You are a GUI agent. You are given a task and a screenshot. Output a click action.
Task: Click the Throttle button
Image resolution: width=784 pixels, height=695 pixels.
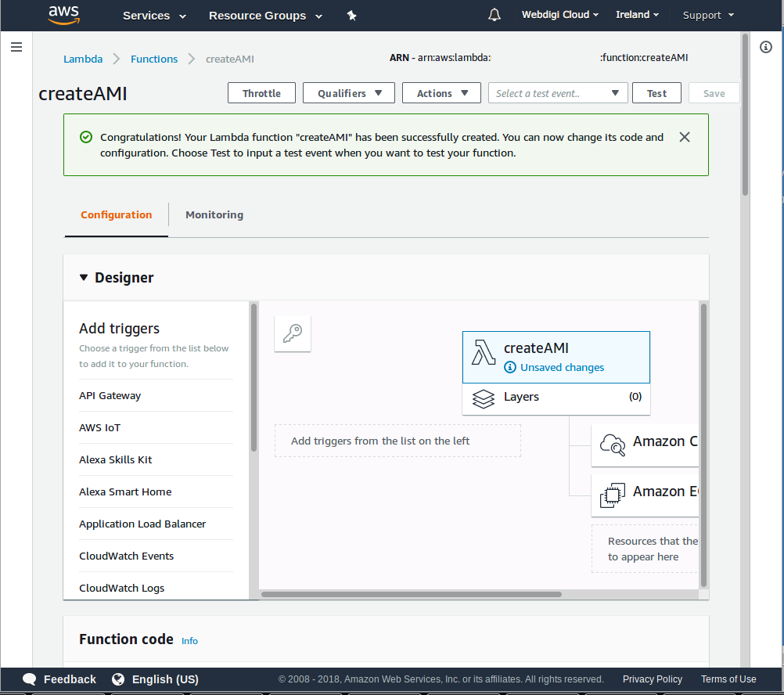coord(261,93)
